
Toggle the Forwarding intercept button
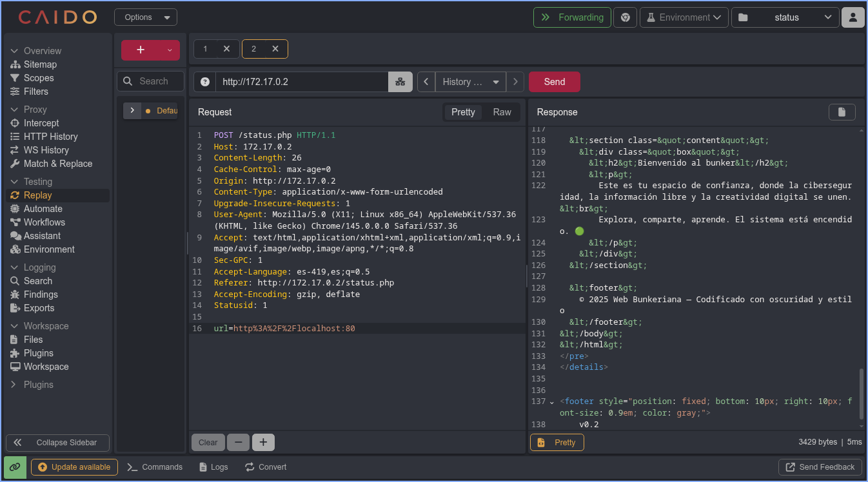tap(572, 17)
